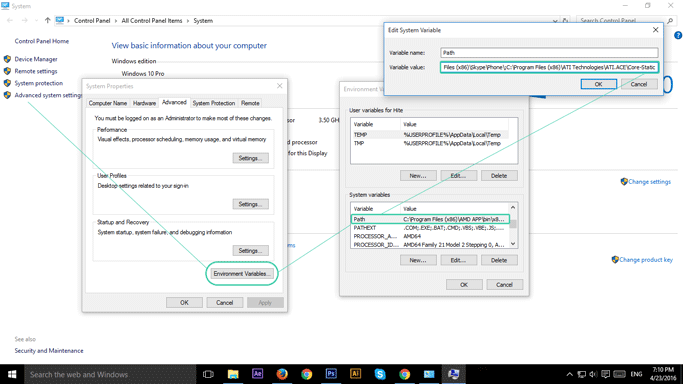Open After Effects from the taskbar
The height and width of the screenshot is (384, 683).
pyautogui.click(x=257, y=374)
